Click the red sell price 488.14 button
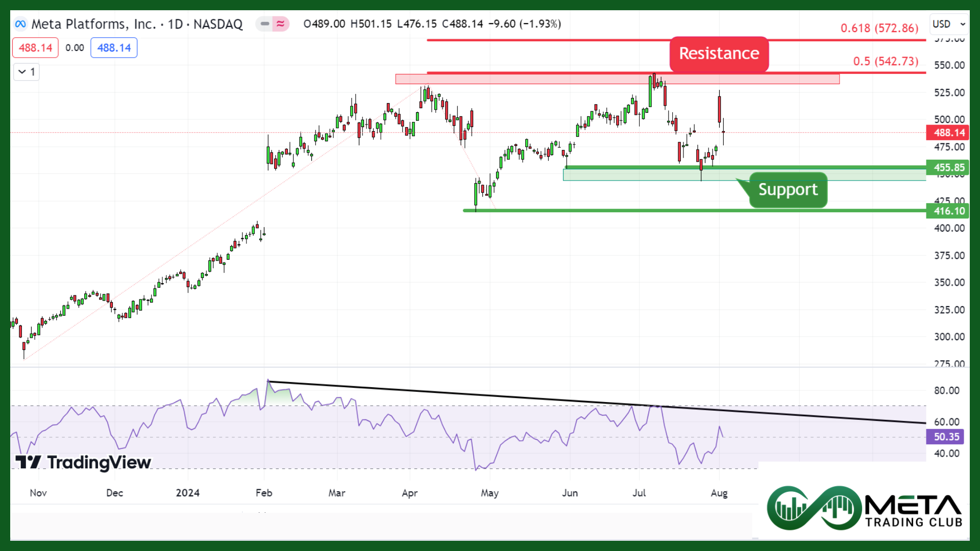The height and width of the screenshot is (551, 980). [x=35, y=48]
